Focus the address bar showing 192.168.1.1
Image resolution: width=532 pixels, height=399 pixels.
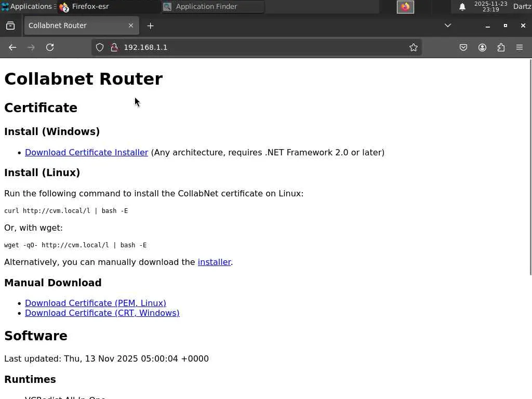(257, 47)
